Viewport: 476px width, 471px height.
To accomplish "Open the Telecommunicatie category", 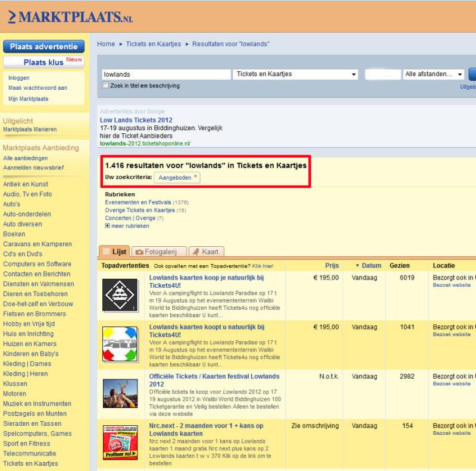I will [29, 453].
